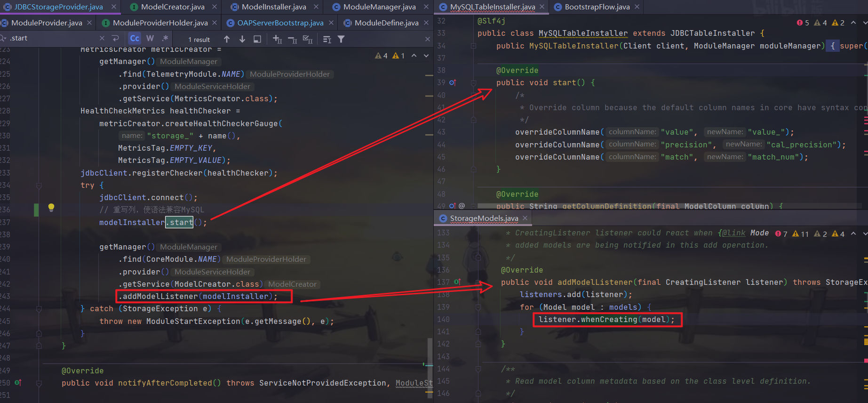Close MySQLTableInstaller.java tab
This screenshot has width=868, height=403.
coord(542,7)
